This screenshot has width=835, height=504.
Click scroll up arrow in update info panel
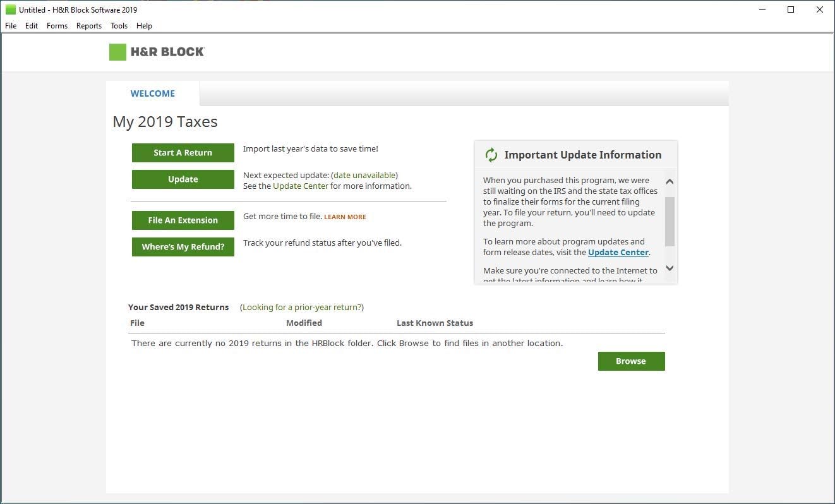tap(670, 182)
